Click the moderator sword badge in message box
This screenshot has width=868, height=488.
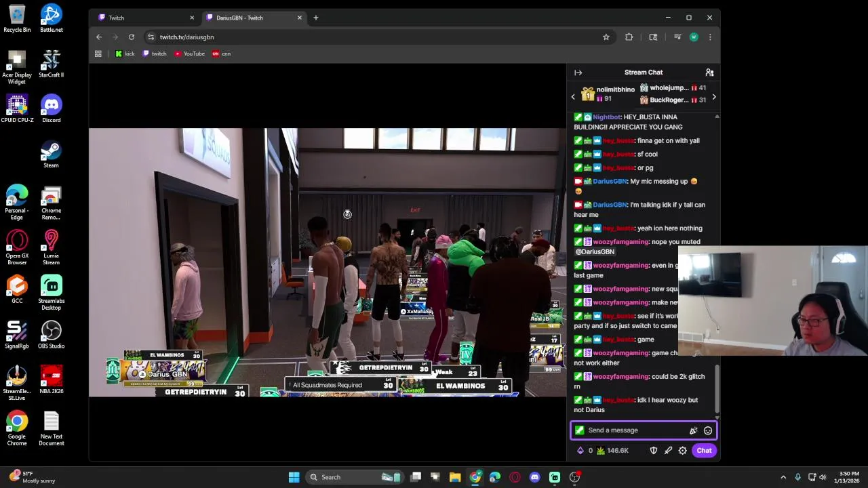[x=579, y=430]
